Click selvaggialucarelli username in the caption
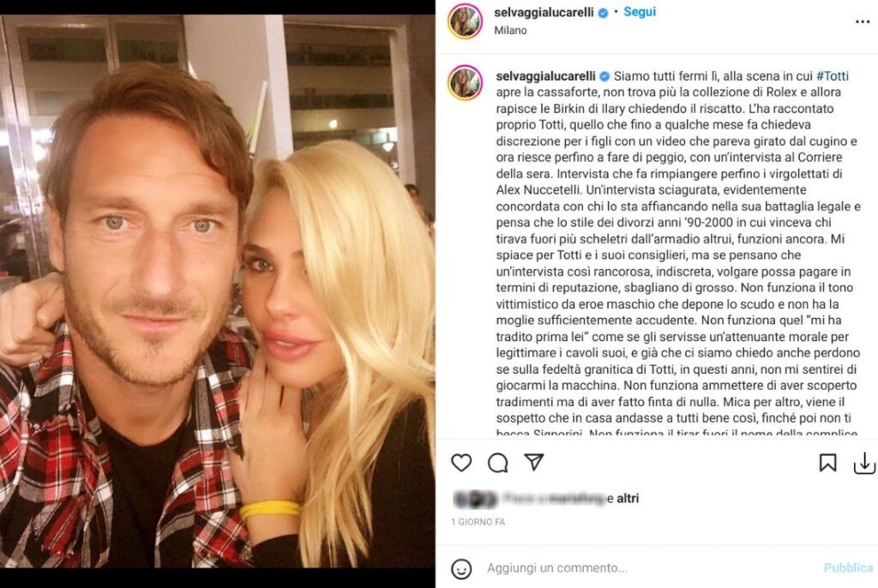The image size is (878, 588). point(546,76)
